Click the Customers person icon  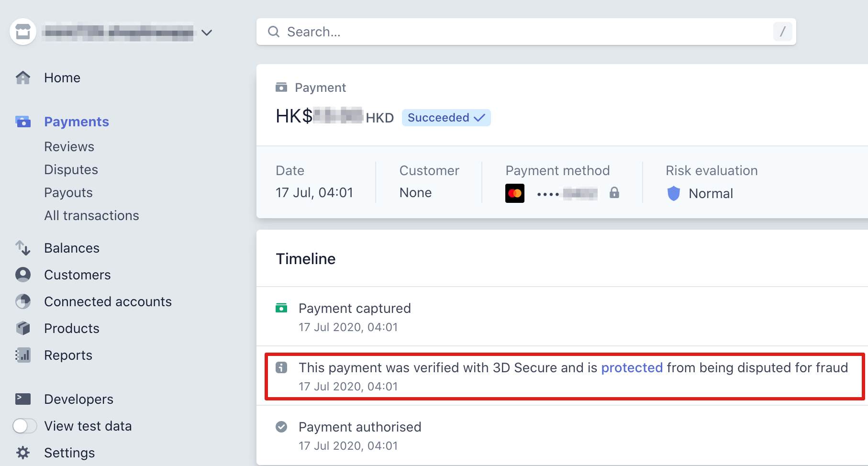pos(23,275)
